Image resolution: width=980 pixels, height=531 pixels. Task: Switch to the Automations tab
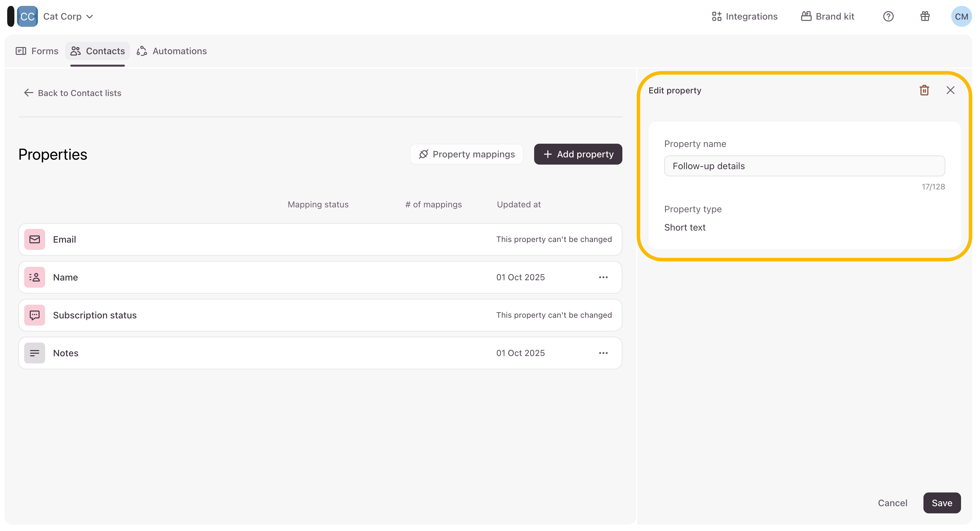coord(172,51)
